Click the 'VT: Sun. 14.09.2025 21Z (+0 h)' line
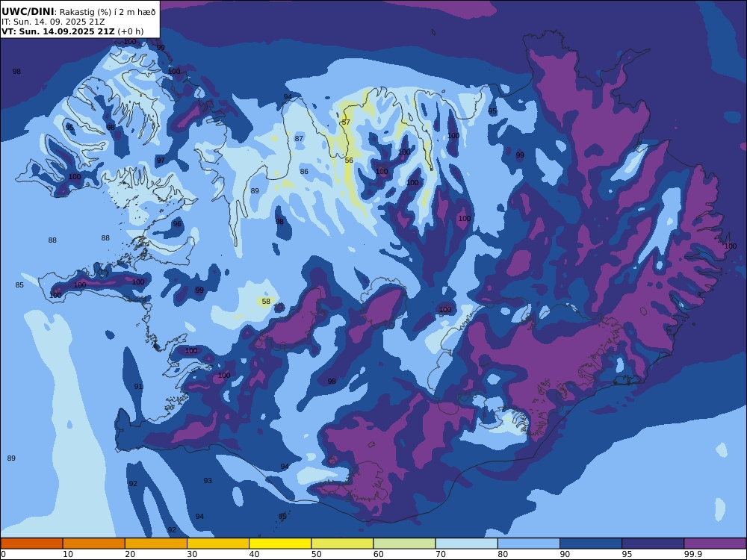The image size is (747, 560). 72,31
